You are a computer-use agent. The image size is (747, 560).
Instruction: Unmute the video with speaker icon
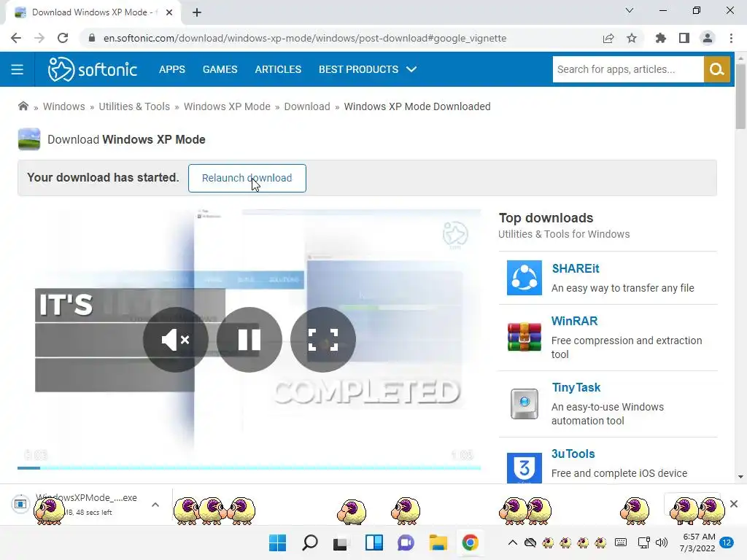175,340
